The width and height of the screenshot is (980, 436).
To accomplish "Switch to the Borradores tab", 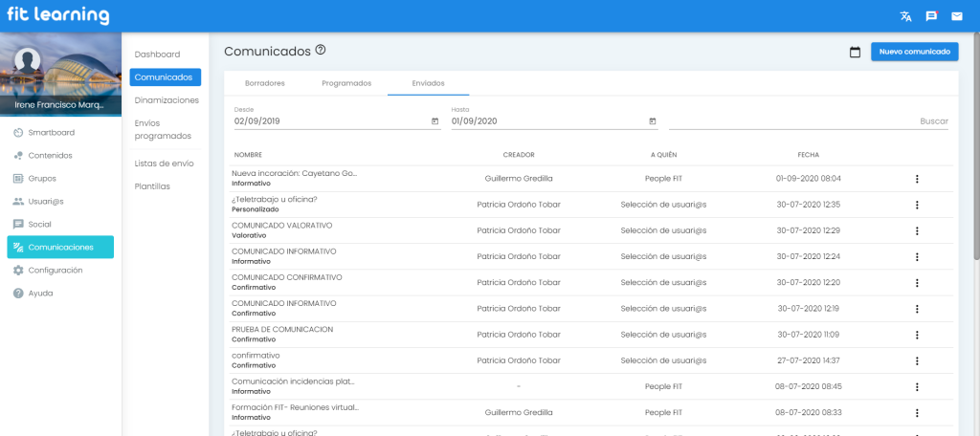I will 264,83.
